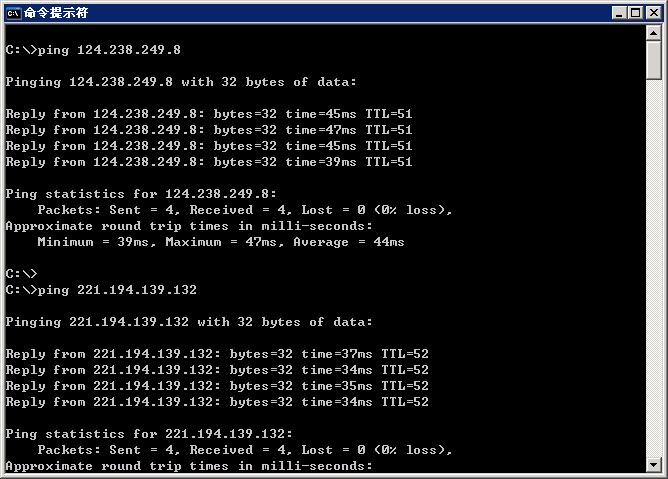Click 'Ping statistics for 221.194.139.132' line
668x479 pixels.
149,434
